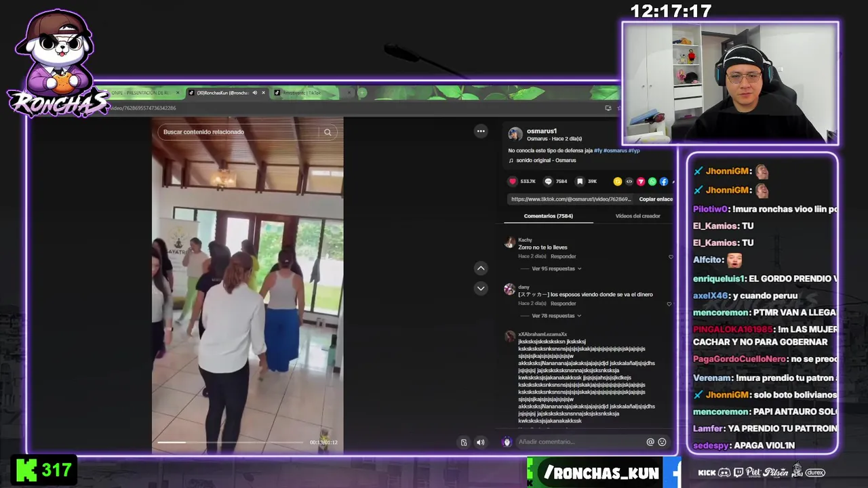This screenshot has width=868, height=488.
Task: Select the Comentarios (7584) tab
Action: point(548,216)
